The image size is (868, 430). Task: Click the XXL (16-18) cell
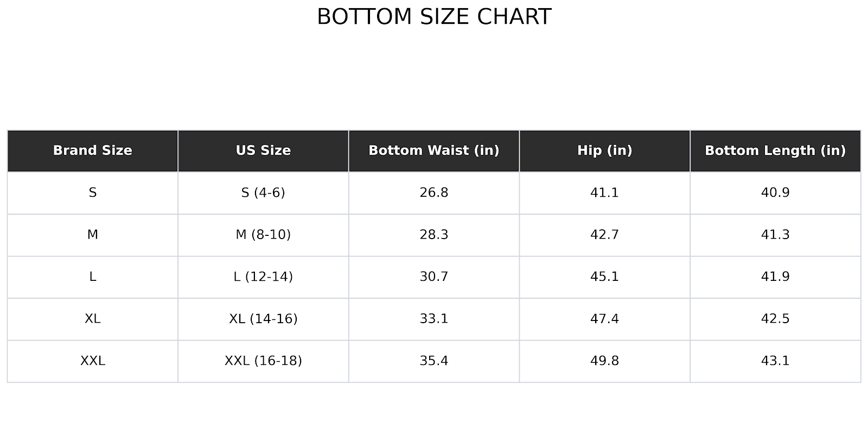(263, 361)
